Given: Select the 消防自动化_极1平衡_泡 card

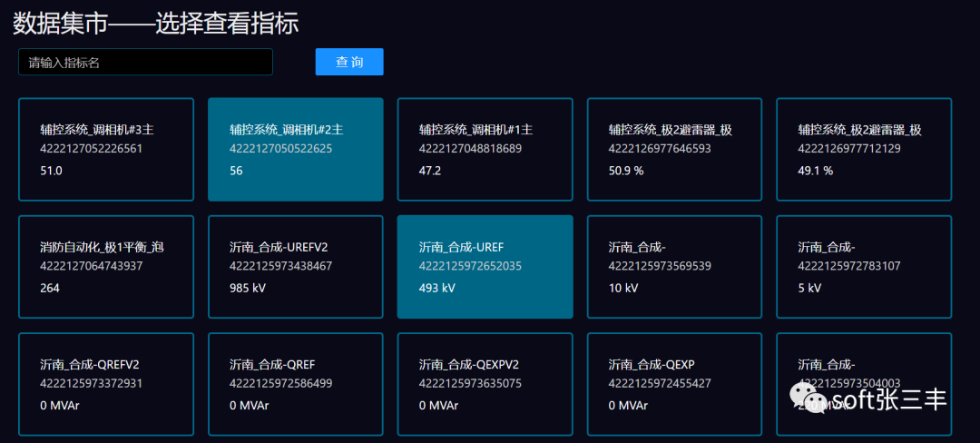Looking at the screenshot, I should (106, 267).
